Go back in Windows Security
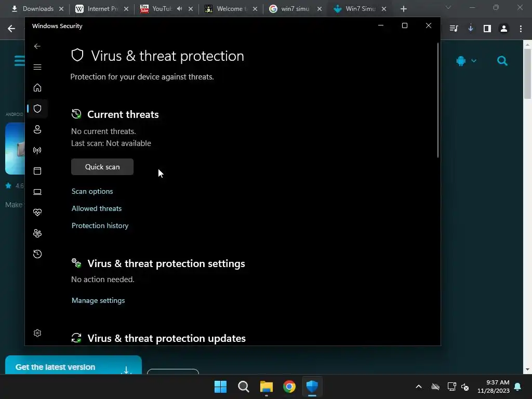 [x=37, y=46]
